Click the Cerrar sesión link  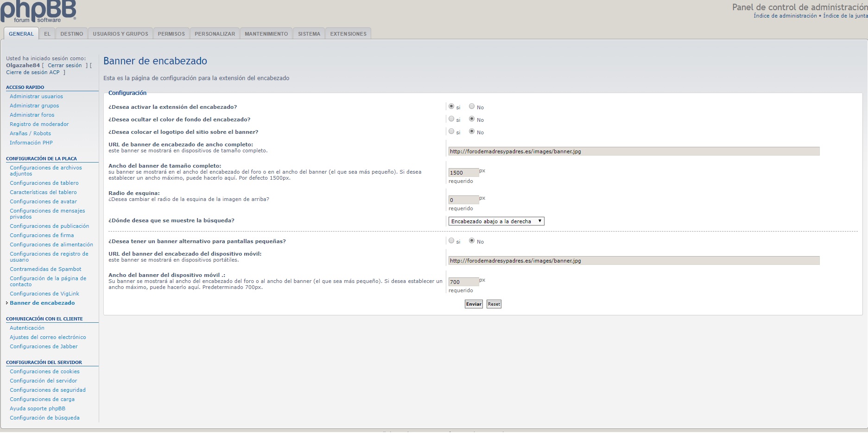(x=64, y=65)
